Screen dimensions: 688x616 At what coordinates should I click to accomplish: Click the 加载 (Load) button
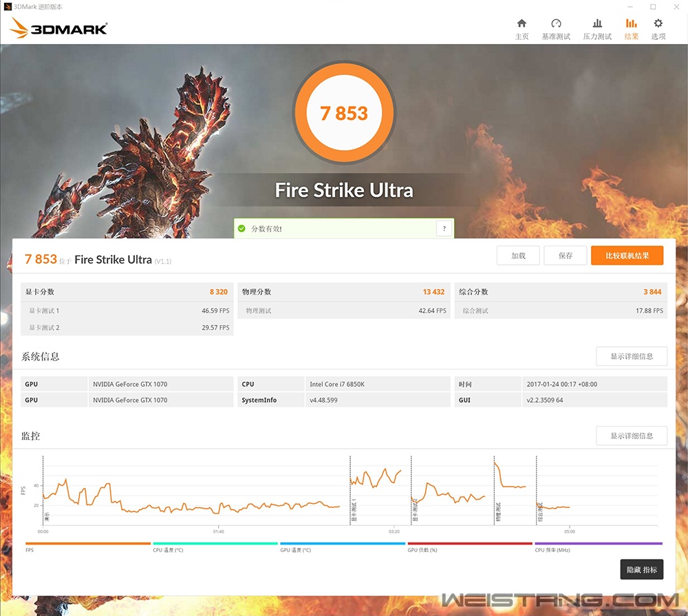[518, 255]
